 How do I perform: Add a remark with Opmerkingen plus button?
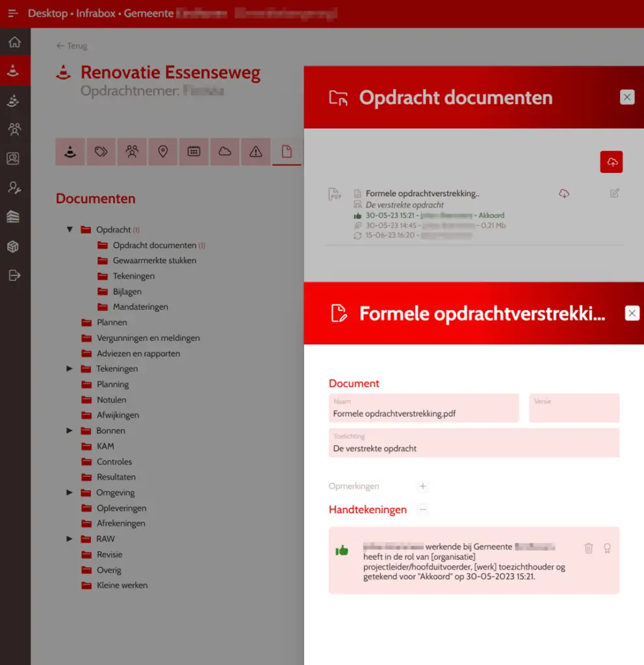coord(422,486)
